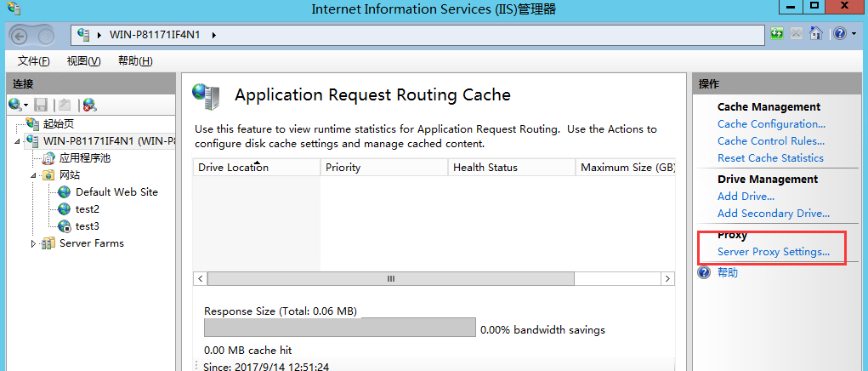
Task: Click the 应用程序池 icon in the tree
Action: 48,158
